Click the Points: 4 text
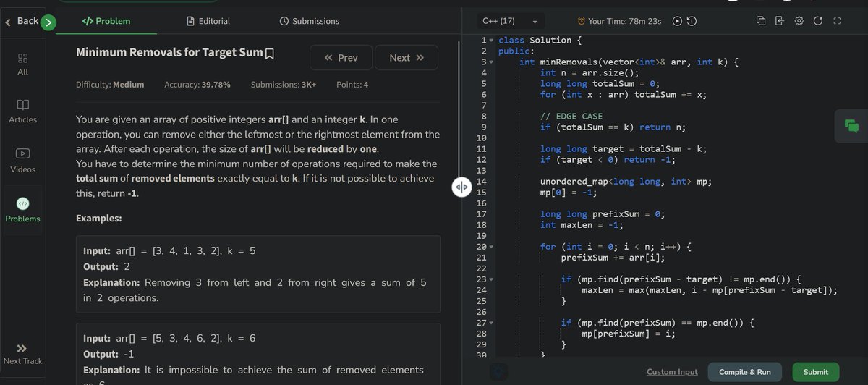Viewport: 868px width, 385px height. point(352,85)
